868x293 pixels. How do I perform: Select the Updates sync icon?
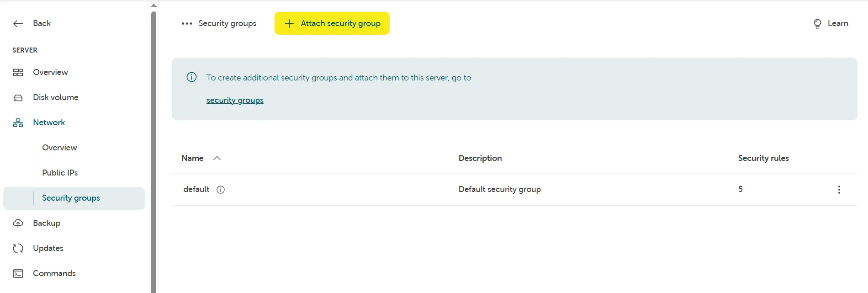[17, 248]
